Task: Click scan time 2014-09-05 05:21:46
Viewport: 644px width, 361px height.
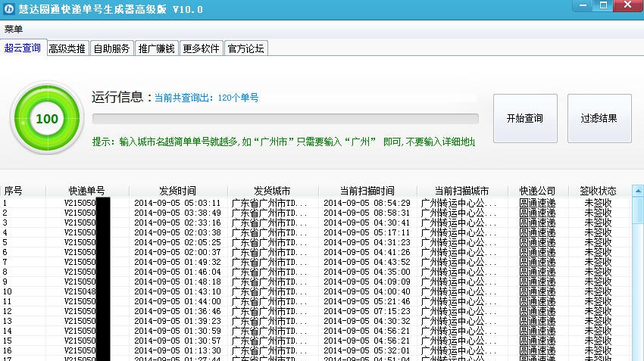Action: coord(367,301)
